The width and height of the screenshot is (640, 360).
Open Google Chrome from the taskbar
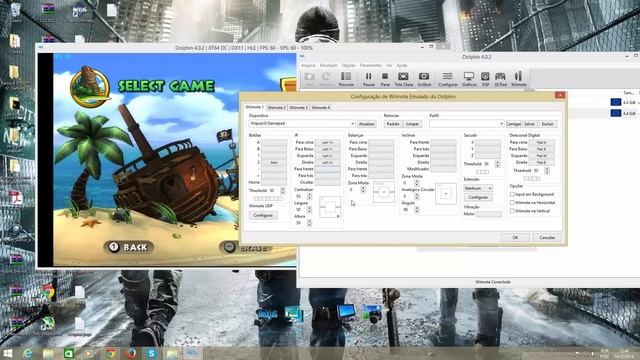pos(110,353)
